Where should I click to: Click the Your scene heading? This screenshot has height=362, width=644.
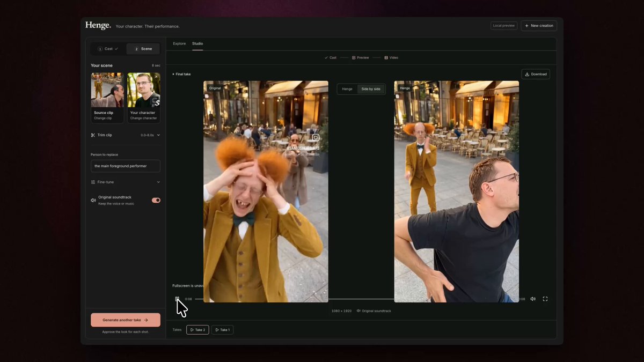pyautogui.click(x=101, y=65)
